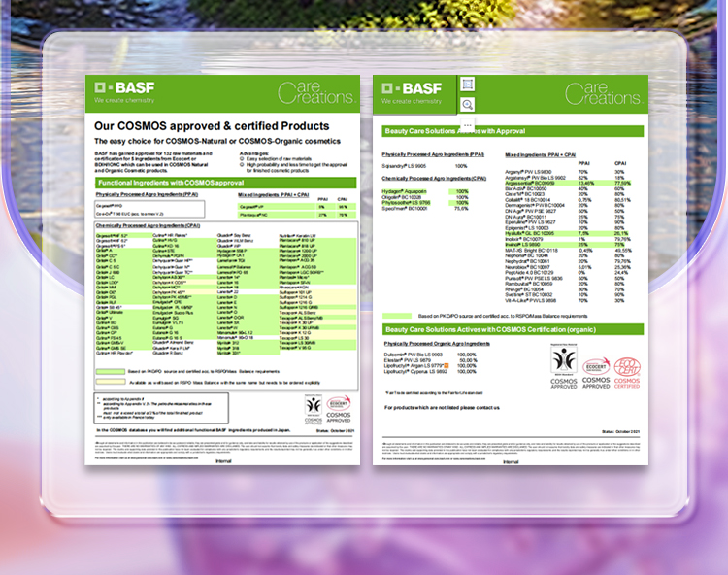Click the BASF logo on the left page
The image size is (728, 575).
point(124,92)
